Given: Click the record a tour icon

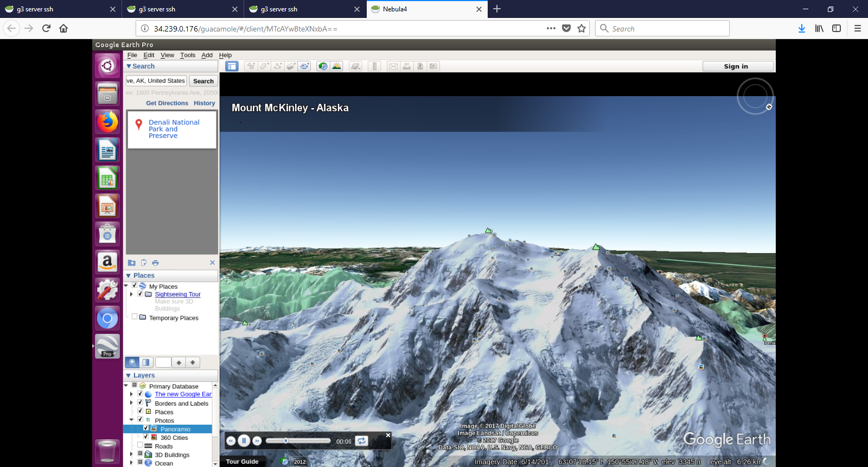Looking at the screenshot, I should [305, 66].
